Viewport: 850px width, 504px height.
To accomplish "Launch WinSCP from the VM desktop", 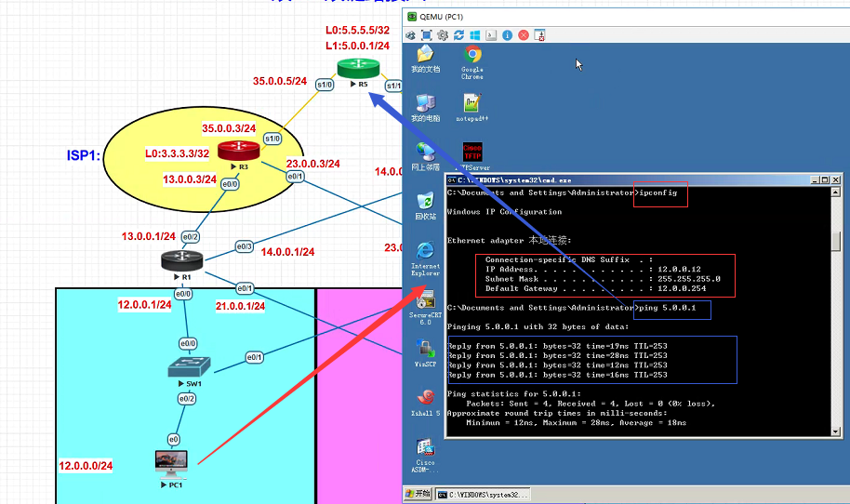I will [x=426, y=352].
